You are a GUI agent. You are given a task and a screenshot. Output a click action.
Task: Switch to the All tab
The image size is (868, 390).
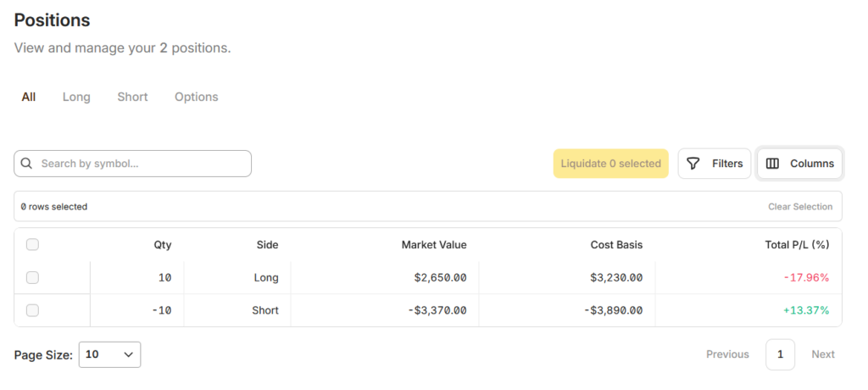pos(29,97)
